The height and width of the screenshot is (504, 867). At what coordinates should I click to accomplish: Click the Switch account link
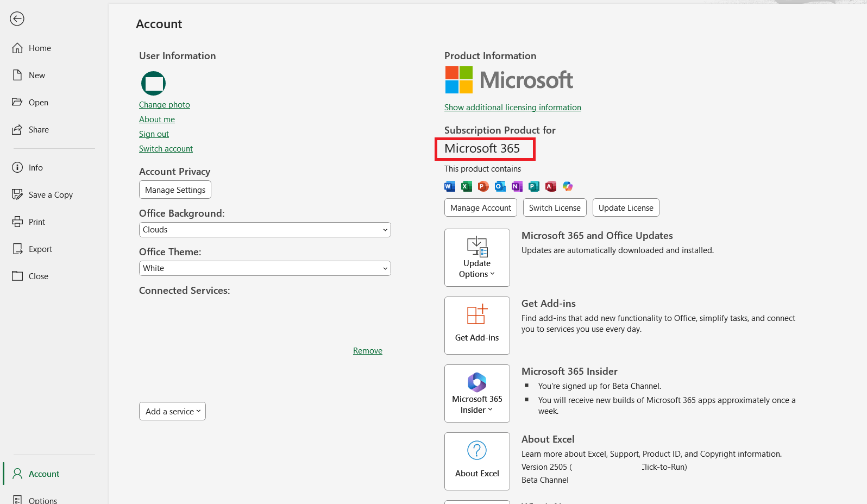click(x=166, y=149)
